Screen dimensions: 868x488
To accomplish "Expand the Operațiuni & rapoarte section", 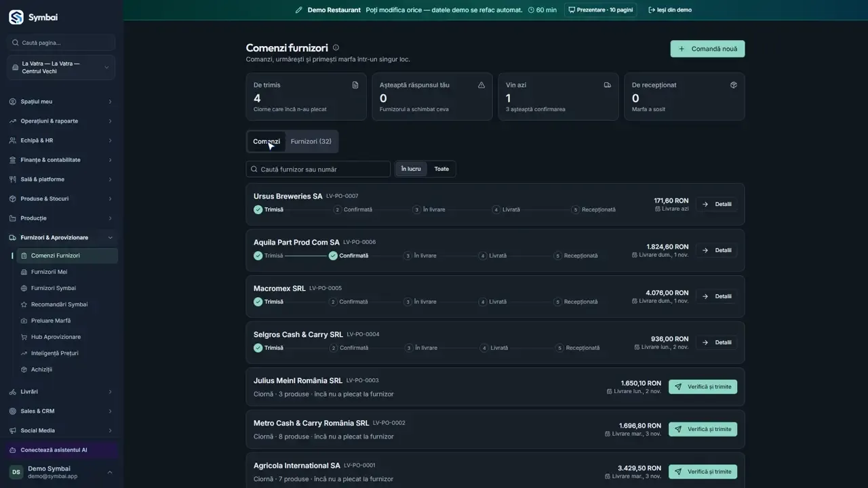I will click(62, 121).
